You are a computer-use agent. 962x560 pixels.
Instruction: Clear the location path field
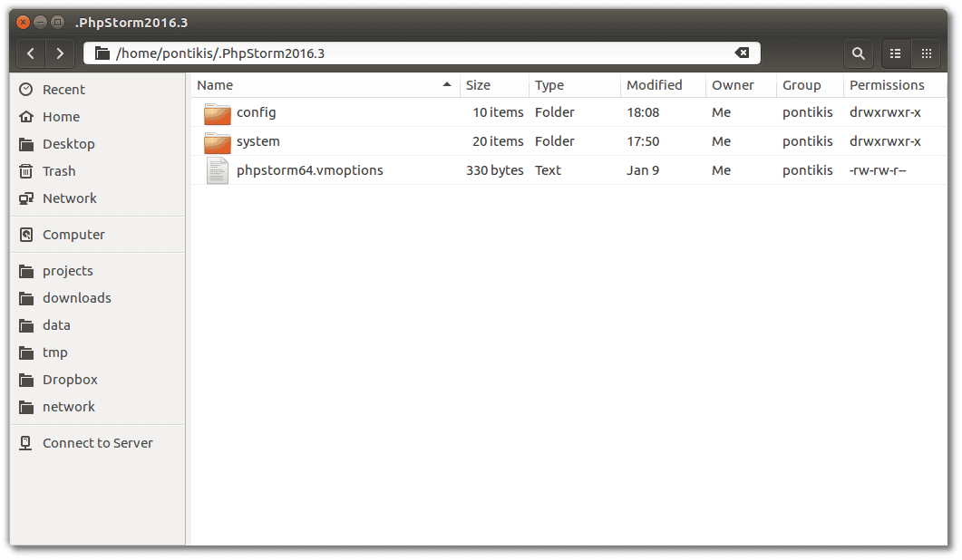pos(742,53)
